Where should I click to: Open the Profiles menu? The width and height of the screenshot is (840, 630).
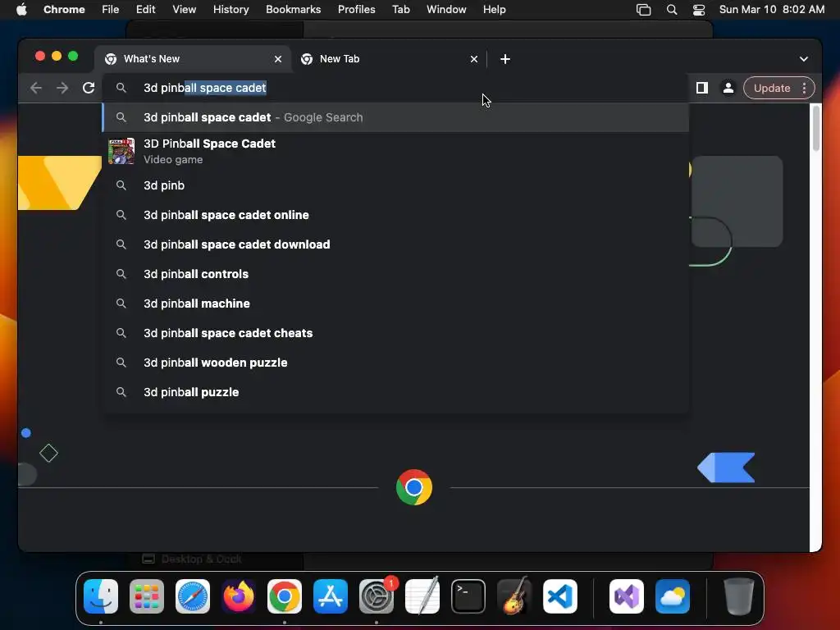pos(356,10)
